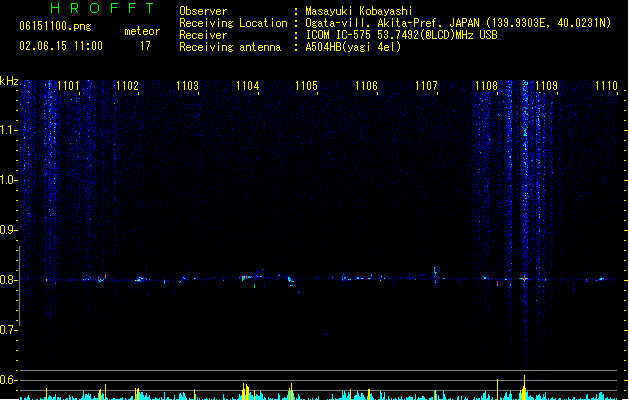Click the 1102 time marker
The image size is (629, 400).
click(127, 86)
